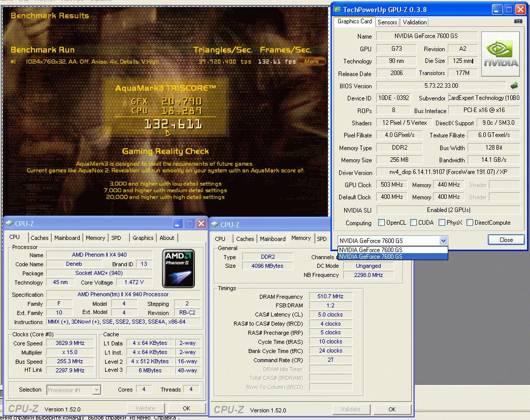Open the Memory tab in left CPU-Z
The image size is (530, 420).
coord(95,238)
